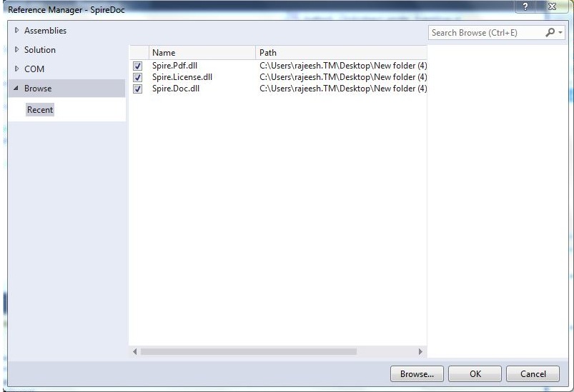The image size is (574, 392).
Task: Uncheck the Spire.Doc.dll checkbox
Action: tap(138, 89)
